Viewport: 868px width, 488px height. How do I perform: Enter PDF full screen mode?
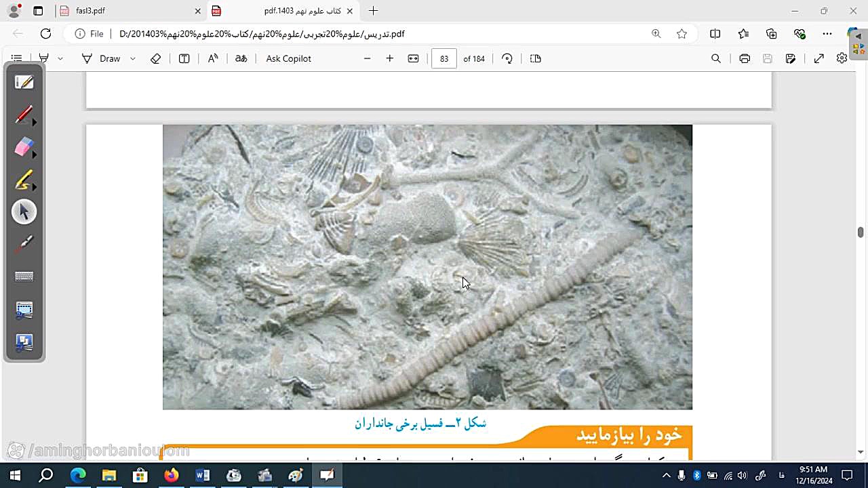tap(818, 58)
